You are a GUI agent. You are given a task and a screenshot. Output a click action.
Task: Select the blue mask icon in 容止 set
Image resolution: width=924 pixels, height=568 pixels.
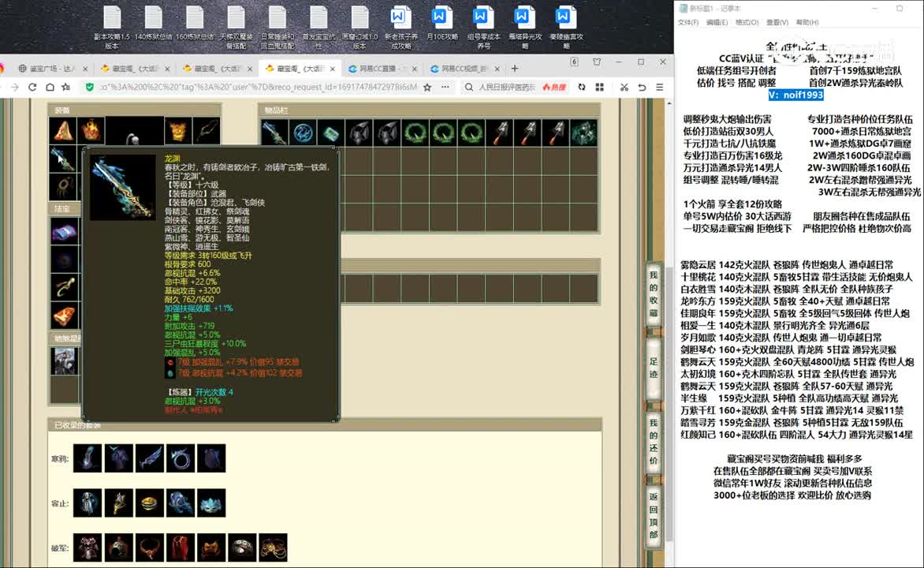(x=211, y=503)
